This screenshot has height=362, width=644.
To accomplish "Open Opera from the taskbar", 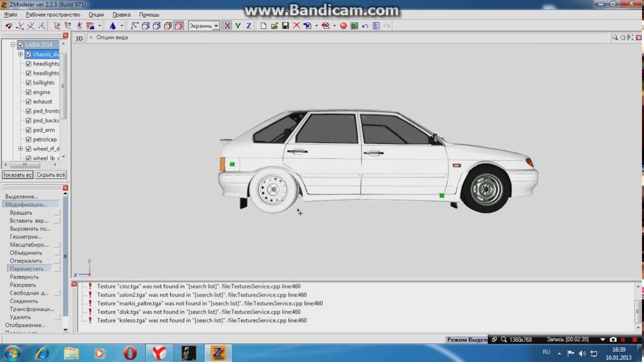I will point(130,353).
